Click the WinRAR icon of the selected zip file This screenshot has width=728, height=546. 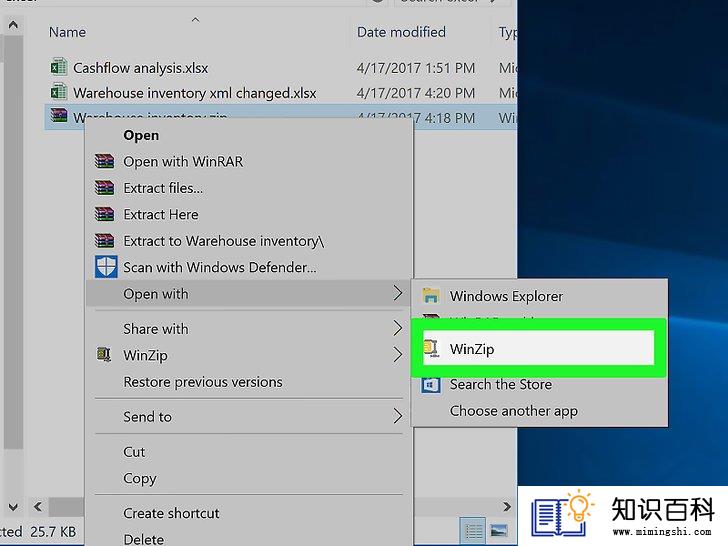59,114
